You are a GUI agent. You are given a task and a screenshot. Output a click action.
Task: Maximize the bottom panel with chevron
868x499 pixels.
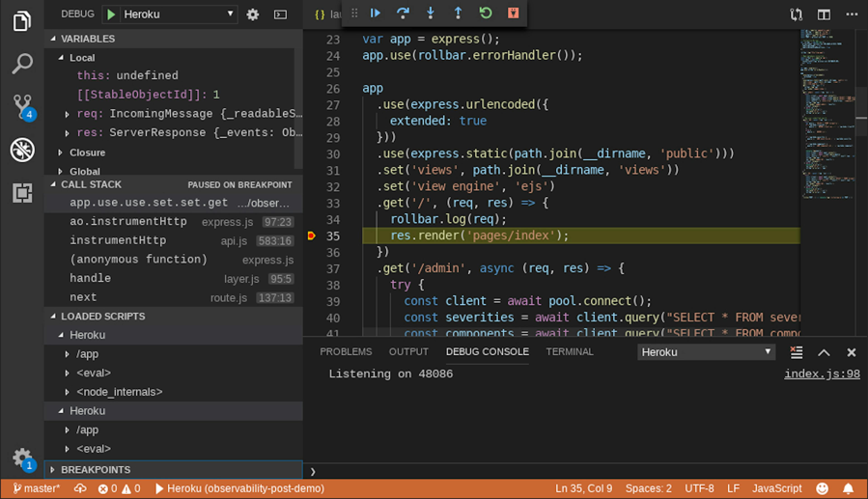pyautogui.click(x=824, y=353)
